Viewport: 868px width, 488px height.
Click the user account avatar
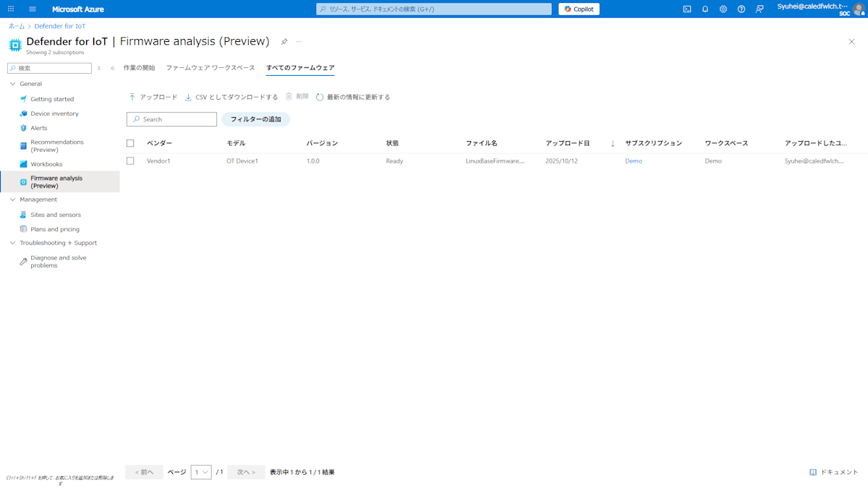[859, 9]
